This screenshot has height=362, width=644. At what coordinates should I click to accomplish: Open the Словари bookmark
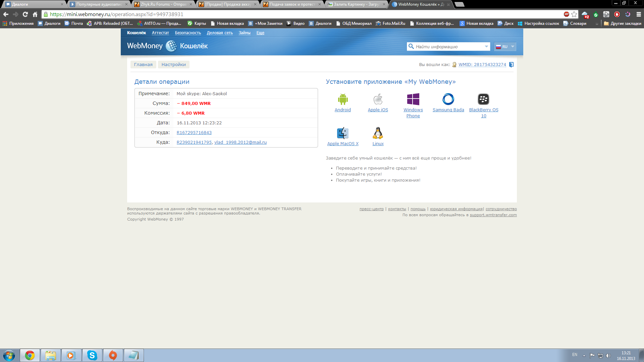pos(575,23)
